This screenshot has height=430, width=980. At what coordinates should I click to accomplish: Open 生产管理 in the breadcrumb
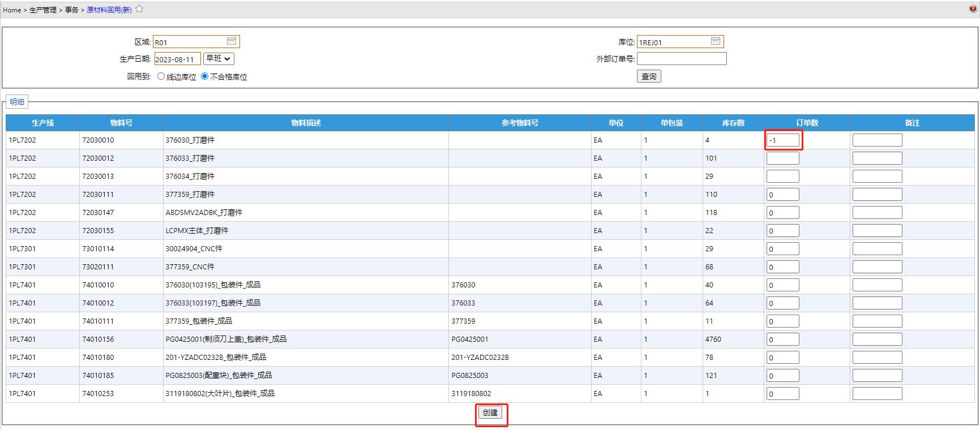43,10
